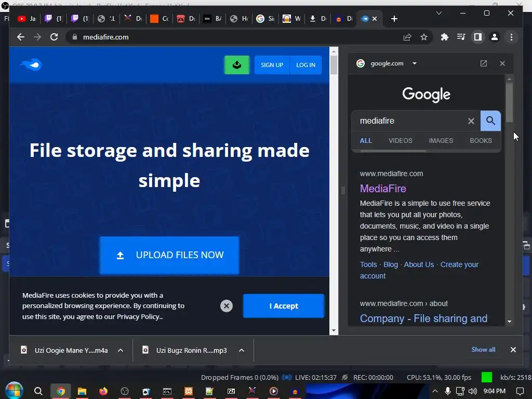
Task: Share this page via the share icon
Action: click(x=407, y=37)
